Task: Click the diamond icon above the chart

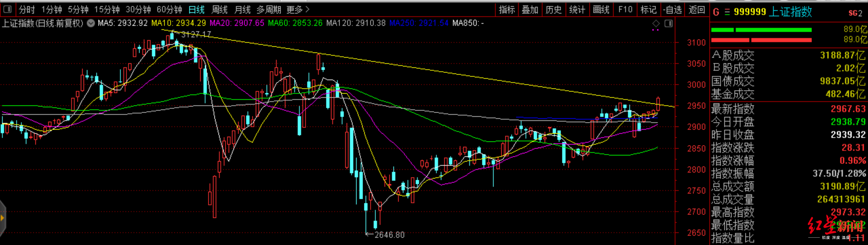Action: click(x=656, y=24)
